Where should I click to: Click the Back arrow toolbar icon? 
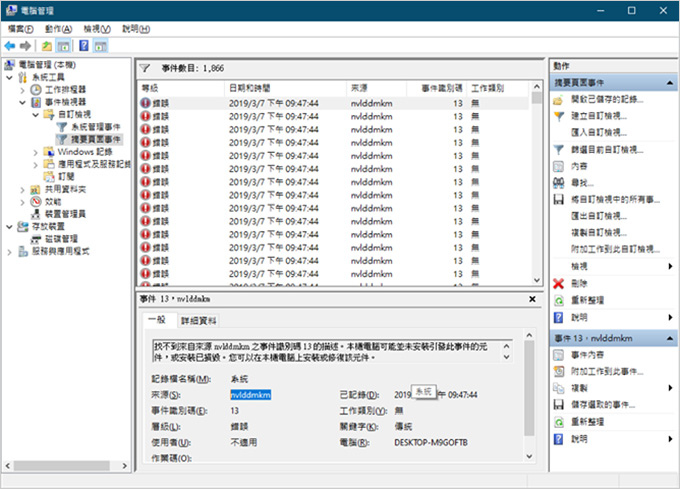(10, 46)
